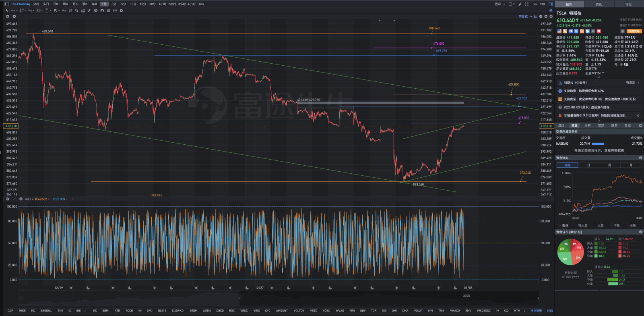Toggle the left sidebar panel icon

pos(6,4)
